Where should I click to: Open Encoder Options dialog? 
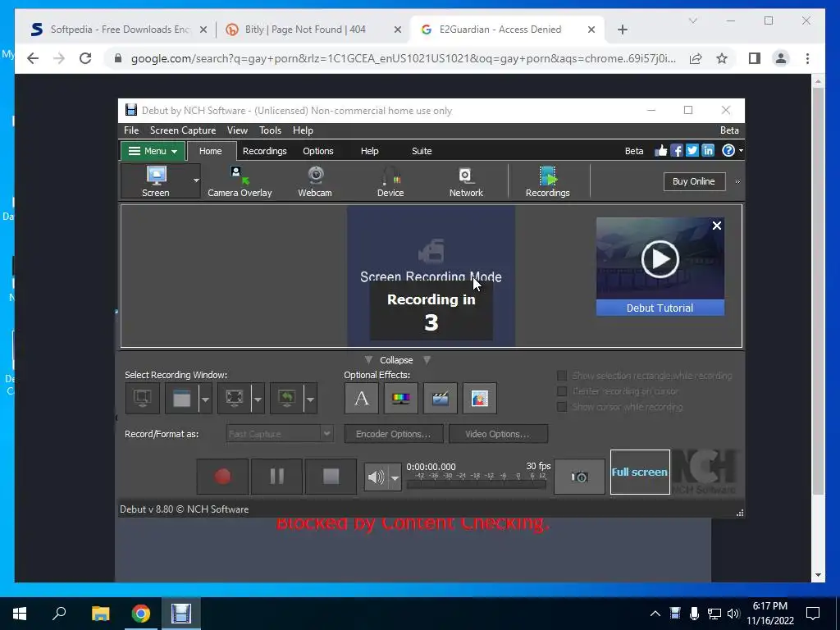point(393,434)
